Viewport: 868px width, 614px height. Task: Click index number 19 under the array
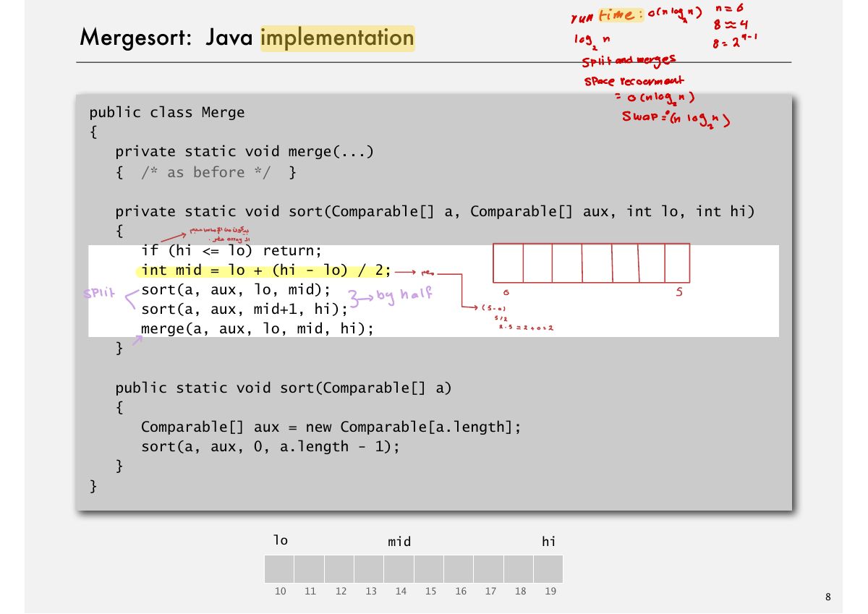click(550, 592)
